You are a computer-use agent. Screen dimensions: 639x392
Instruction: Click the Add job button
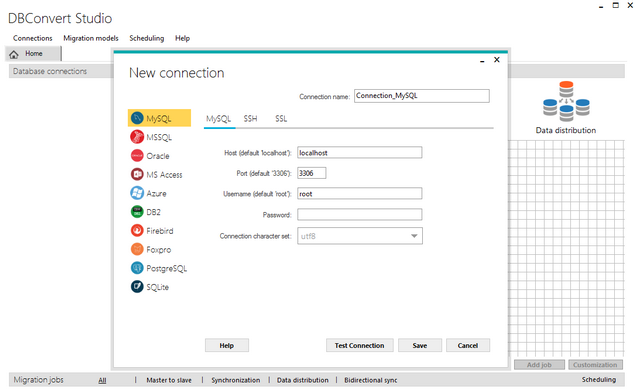pyautogui.click(x=539, y=365)
